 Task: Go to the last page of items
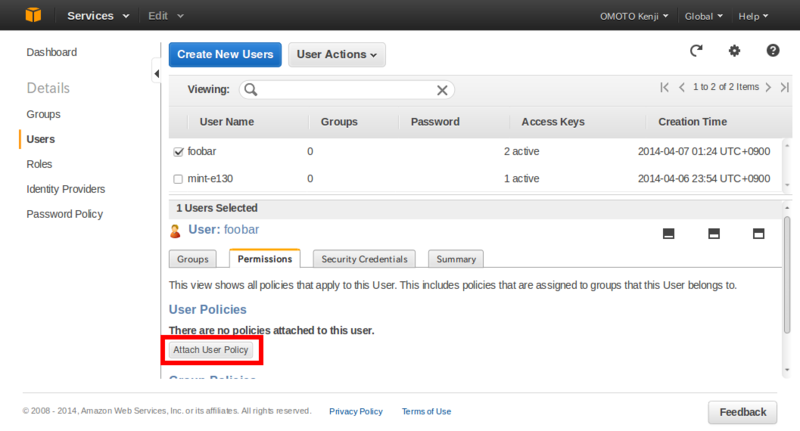click(785, 87)
